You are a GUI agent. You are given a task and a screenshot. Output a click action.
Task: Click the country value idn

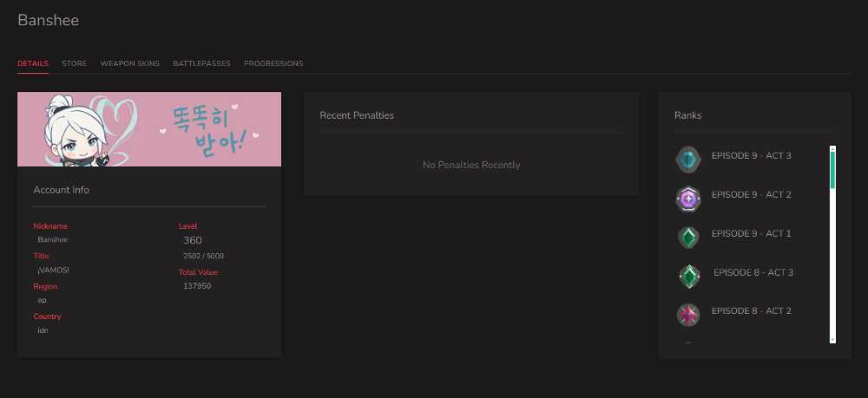[43, 330]
